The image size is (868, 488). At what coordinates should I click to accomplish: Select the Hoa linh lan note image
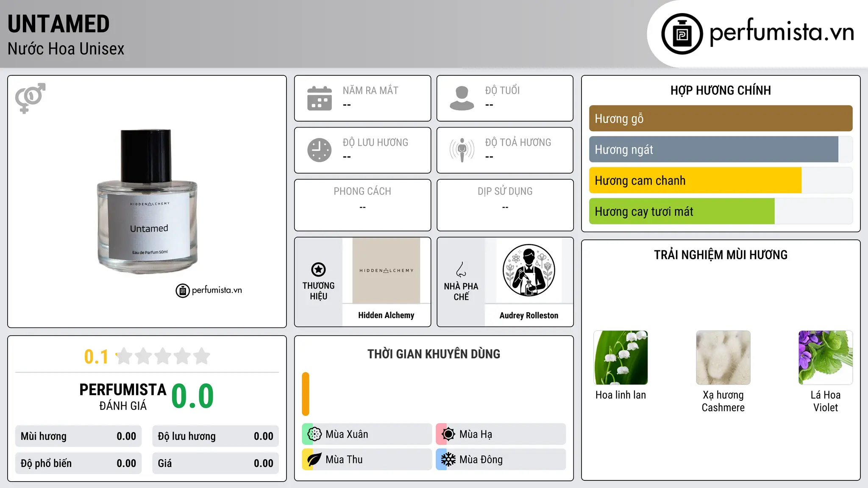click(x=621, y=358)
